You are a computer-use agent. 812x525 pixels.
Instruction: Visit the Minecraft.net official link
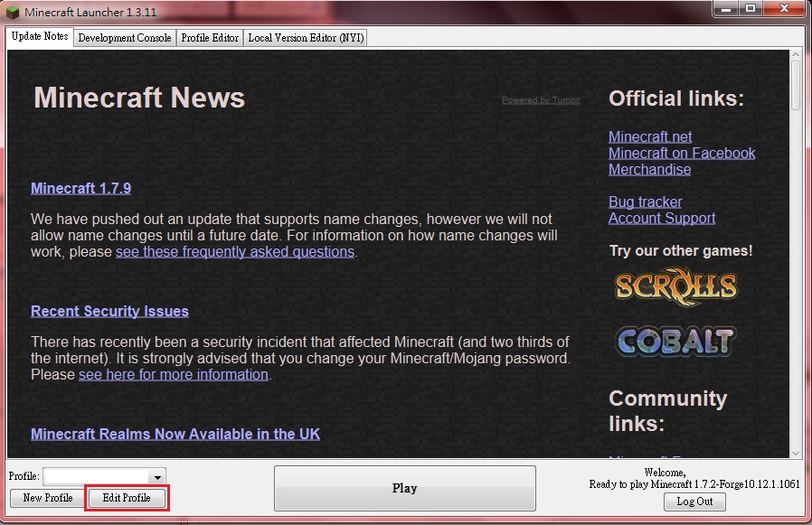[x=650, y=136]
